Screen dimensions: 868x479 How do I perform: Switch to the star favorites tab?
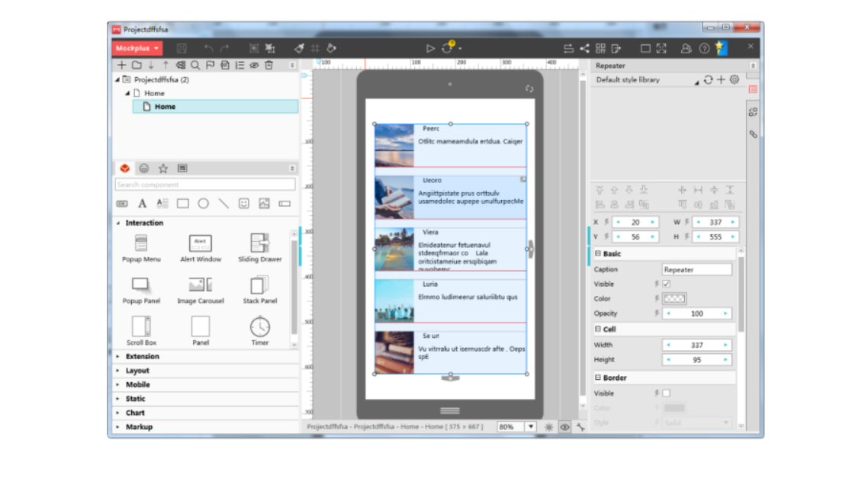(x=163, y=169)
